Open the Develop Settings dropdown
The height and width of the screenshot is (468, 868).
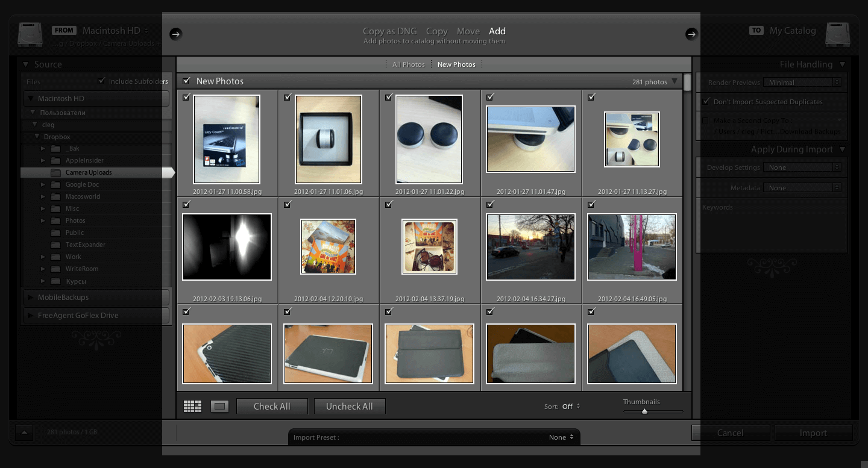pyautogui.click(x=802, y=167)
